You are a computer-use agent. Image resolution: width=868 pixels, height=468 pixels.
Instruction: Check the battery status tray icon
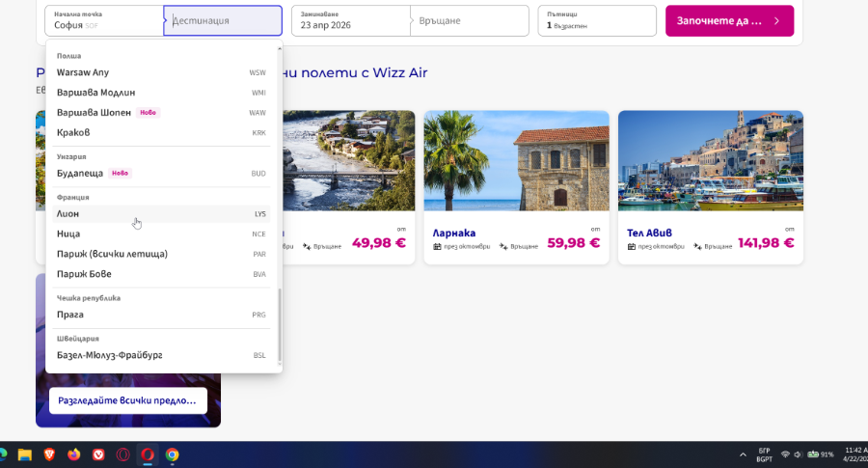[x=821, y=454]
